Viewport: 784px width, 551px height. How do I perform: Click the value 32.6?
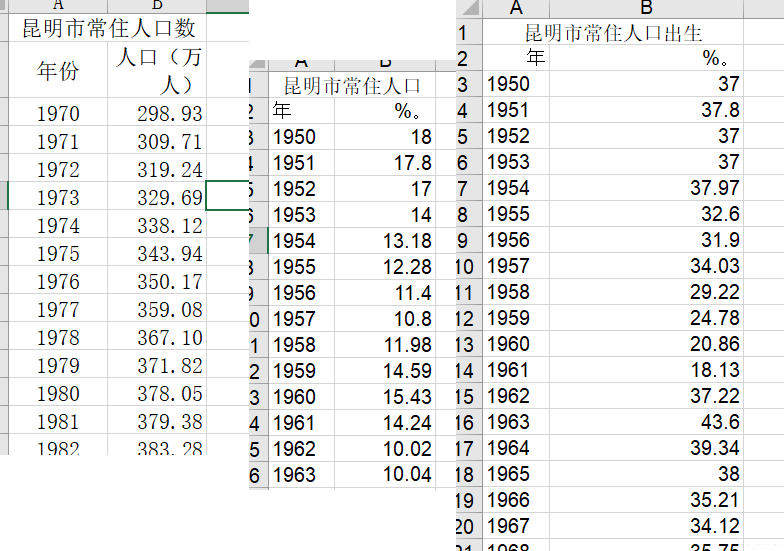(646, 214)
